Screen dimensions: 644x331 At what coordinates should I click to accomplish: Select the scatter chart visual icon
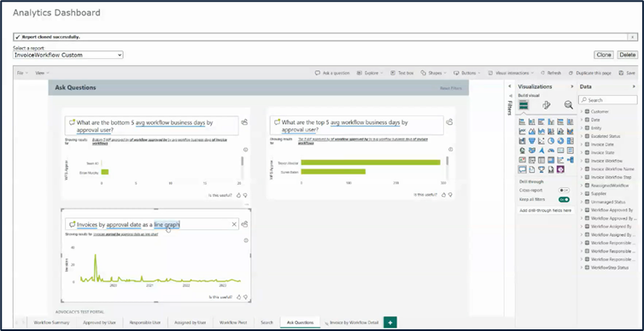coord(542,140)
